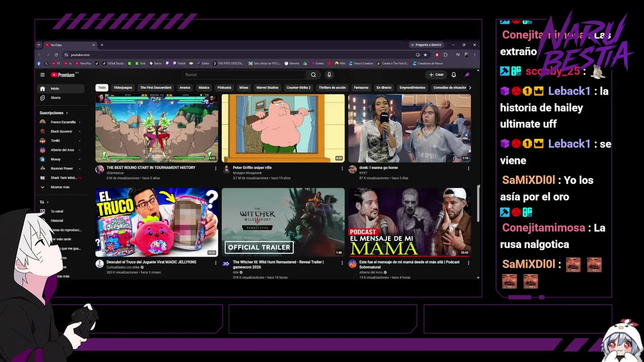This screenshot has height=362, width=644.
Task: Select the Podcasts chip
Action: coord(224,87)
